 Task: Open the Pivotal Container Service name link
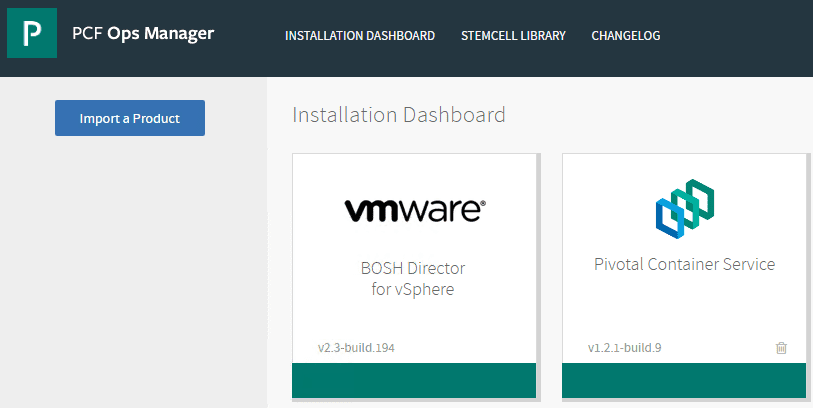click(685, 265)
